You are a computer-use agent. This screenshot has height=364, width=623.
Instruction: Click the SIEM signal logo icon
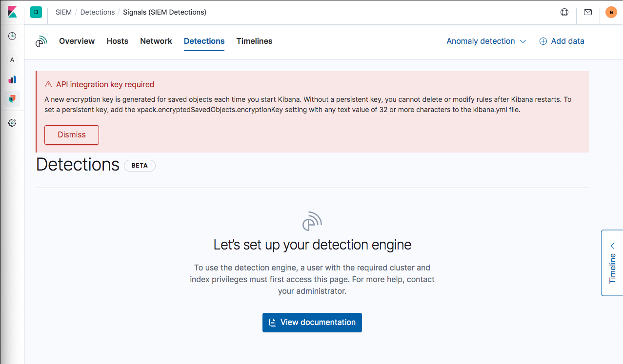pos(41,41)
